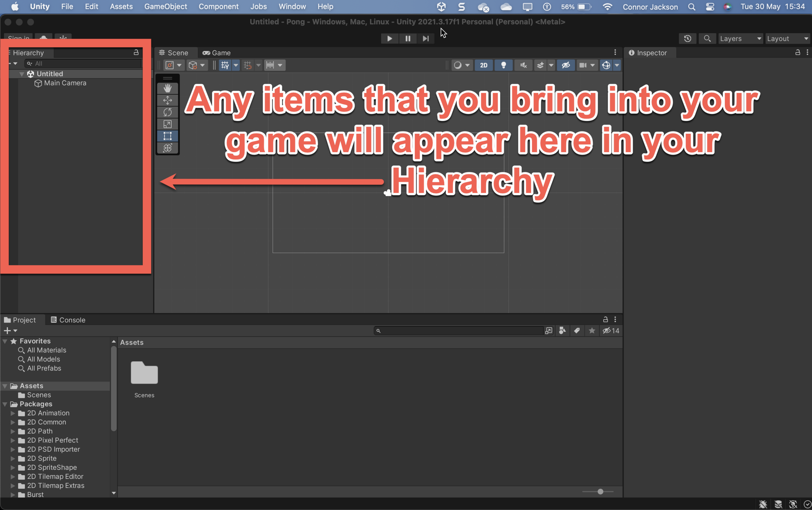Select the Move tool
Viewport: 812px width, 510px height.
click(168, 100)
